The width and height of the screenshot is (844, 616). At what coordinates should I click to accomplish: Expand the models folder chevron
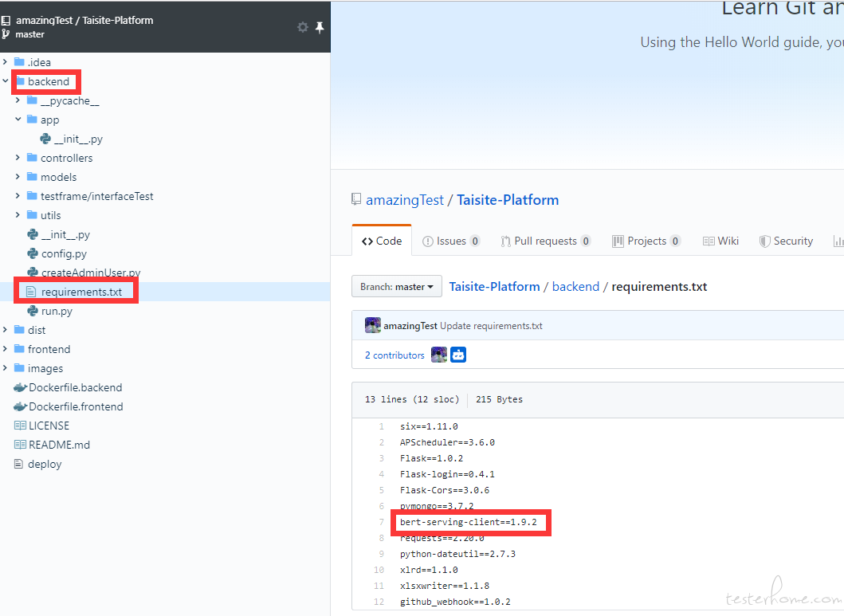(x=18, y=176)
